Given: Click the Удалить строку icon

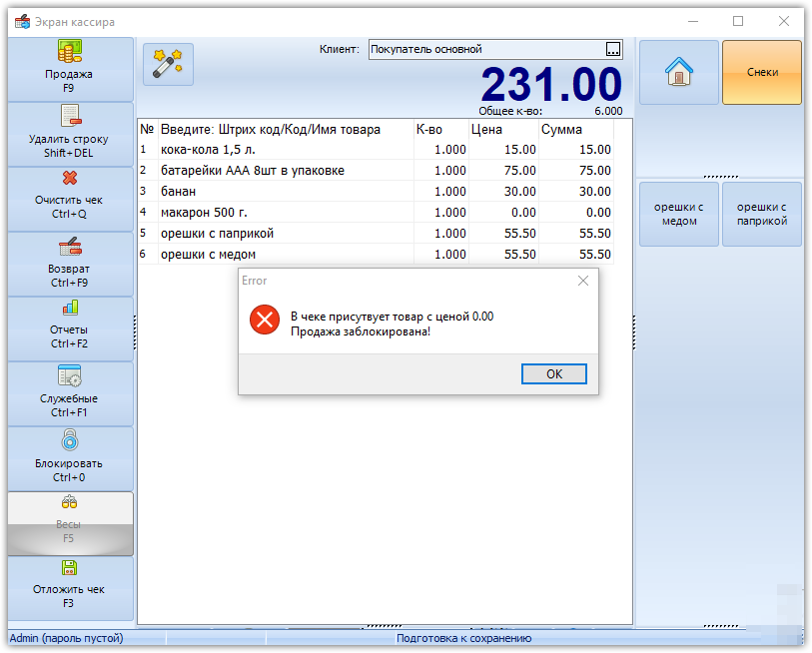Looking at the screenshot, I should [71, 116].
